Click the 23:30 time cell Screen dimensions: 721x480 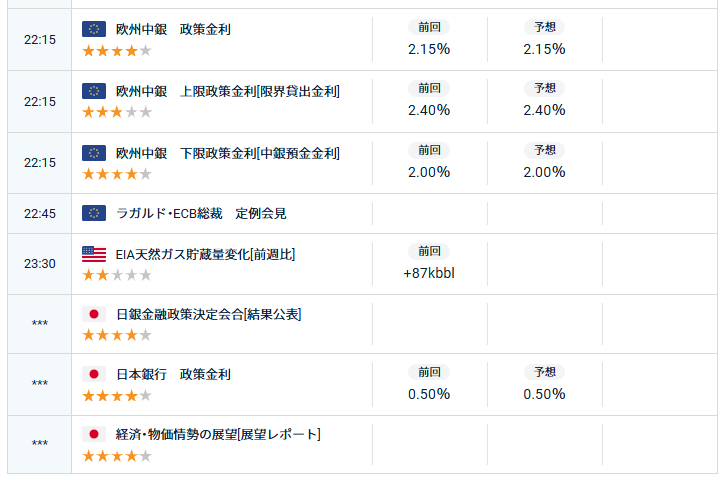coord(39,264)
